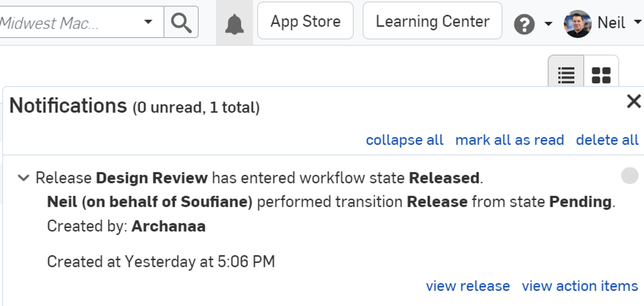Open the help dropdown arrow
Screen dimensions: 644x306
tap(549, 23)
